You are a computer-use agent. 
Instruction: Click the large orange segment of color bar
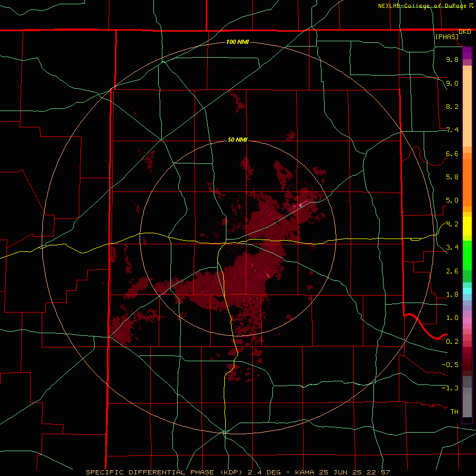click(467, 183)
